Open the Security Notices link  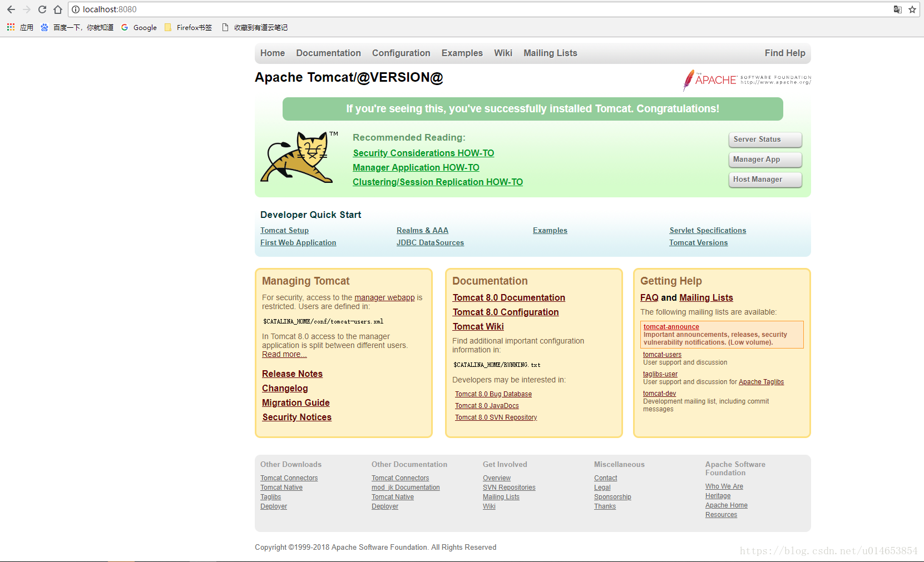297,417
